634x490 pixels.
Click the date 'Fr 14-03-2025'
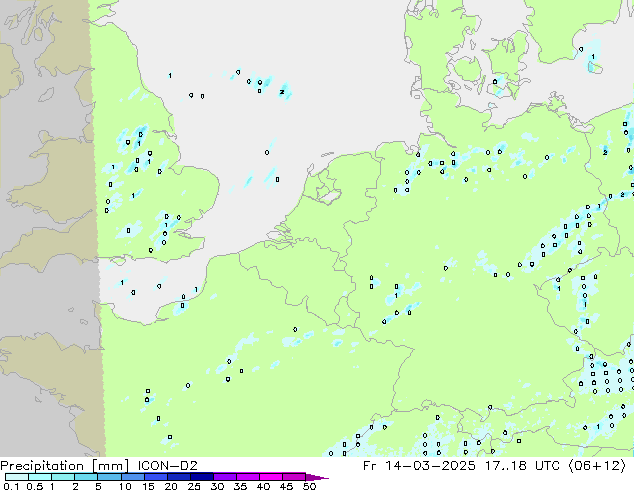coord(419,466)
